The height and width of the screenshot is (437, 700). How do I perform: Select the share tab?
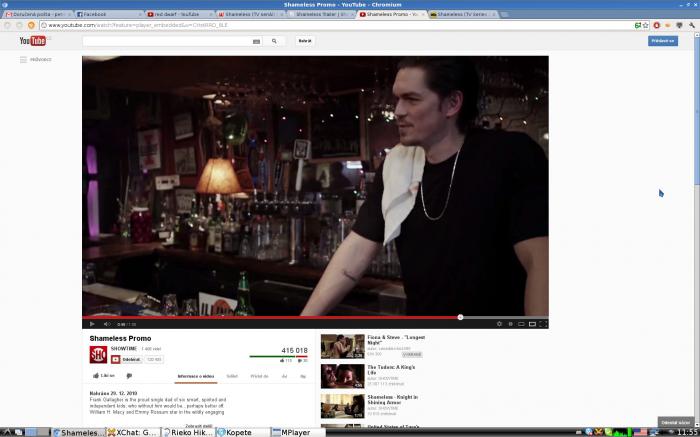point(232,376)
